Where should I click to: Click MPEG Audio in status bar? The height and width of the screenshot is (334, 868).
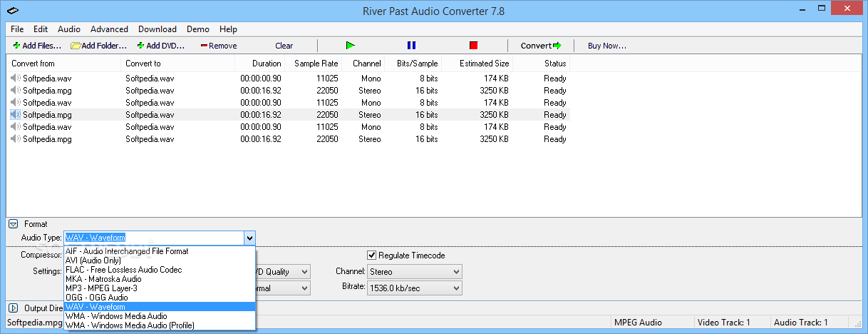pyautogui.click(x=638, y=323)
